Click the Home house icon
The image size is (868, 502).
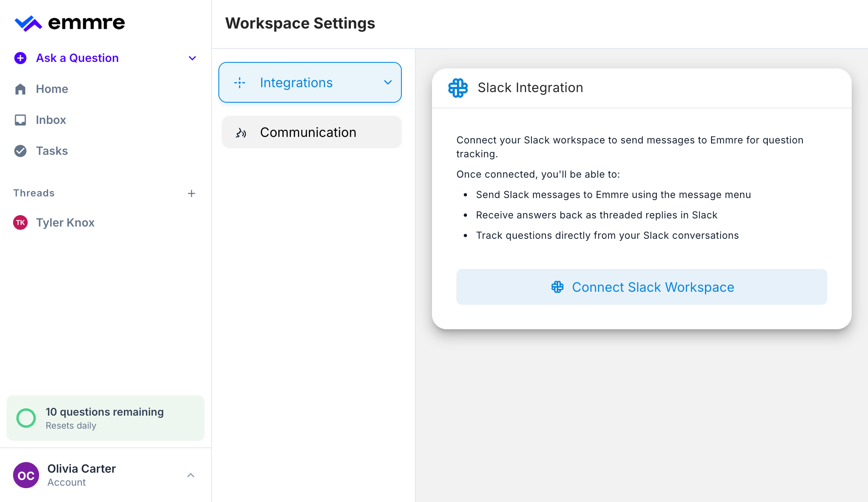click(x=20, y=89)
